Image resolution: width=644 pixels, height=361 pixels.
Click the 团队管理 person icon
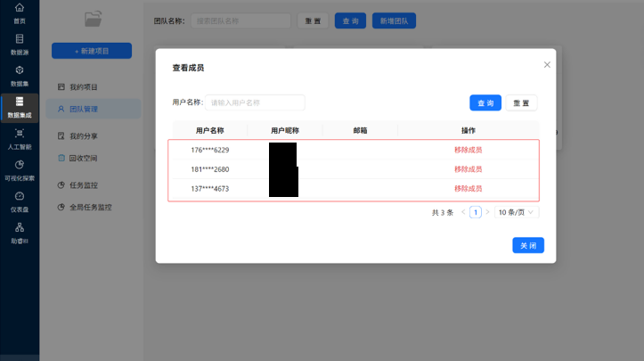(61, 109)
